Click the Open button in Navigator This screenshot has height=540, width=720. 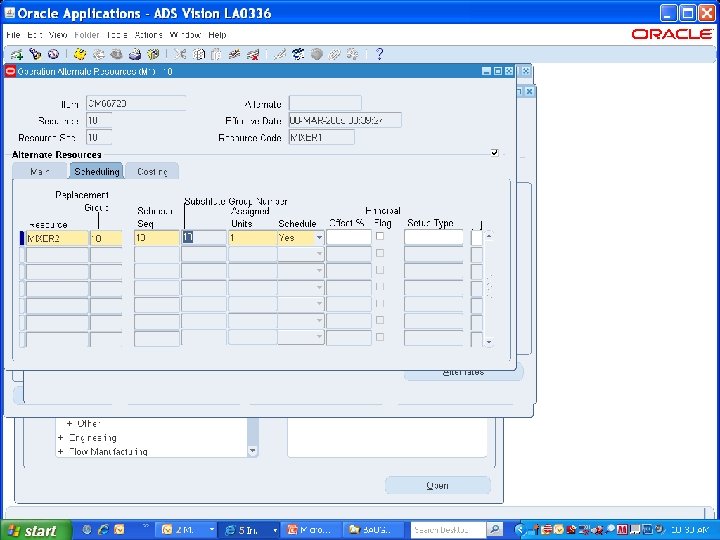[438, 485]
